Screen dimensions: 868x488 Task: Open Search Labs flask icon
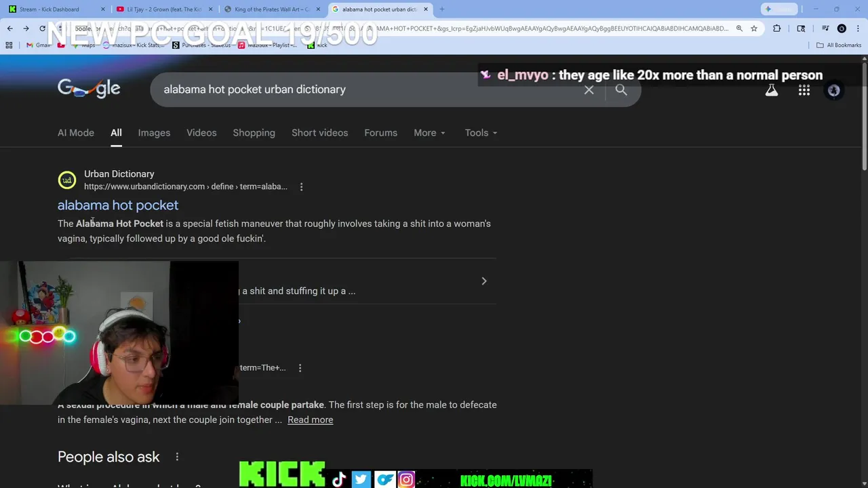coord(772,90)
